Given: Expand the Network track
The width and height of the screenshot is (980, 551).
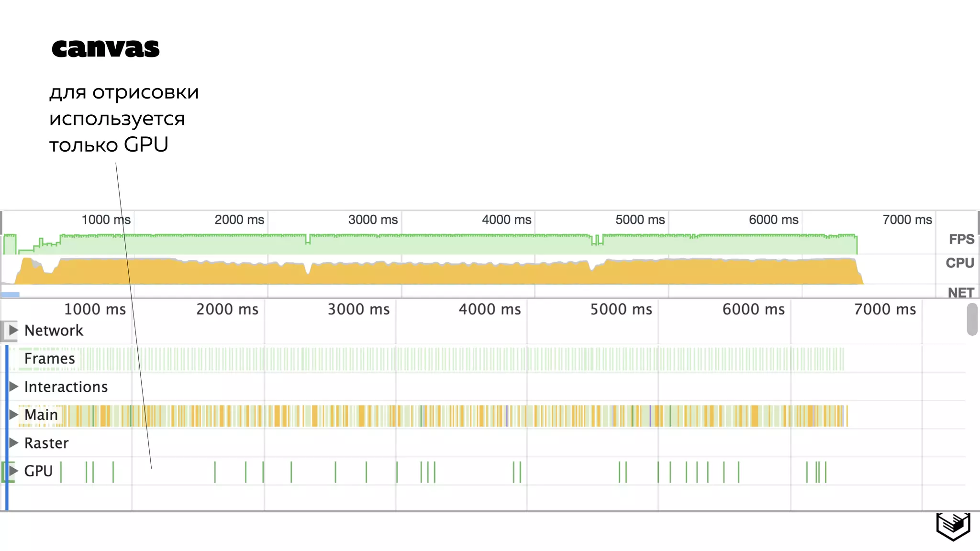Looking at the screenshot, I should click(13, 331).
